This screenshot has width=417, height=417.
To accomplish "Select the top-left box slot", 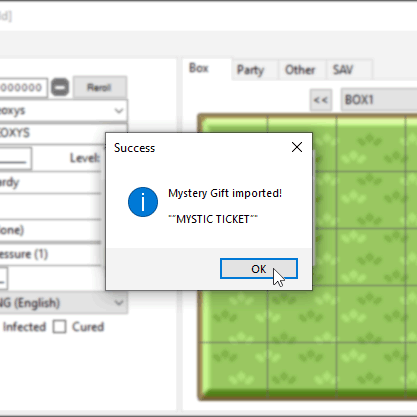I will tap(234, 144).
